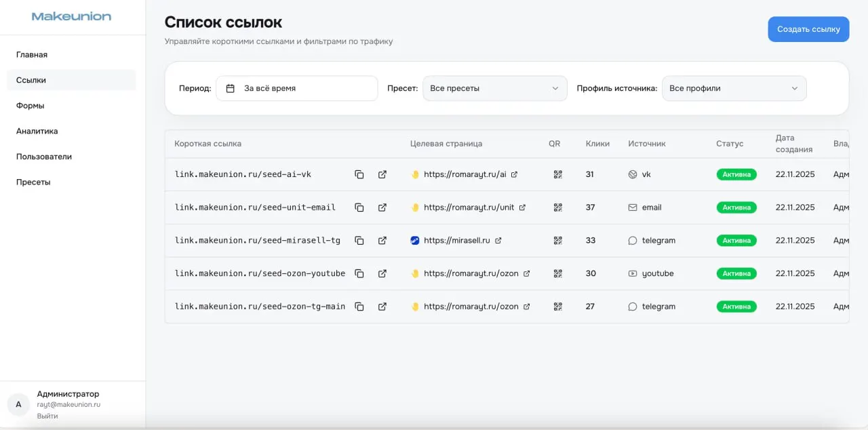Copy the seed-ozon-youtube short link
The image size is (868, 430).
tap(359, 273)
